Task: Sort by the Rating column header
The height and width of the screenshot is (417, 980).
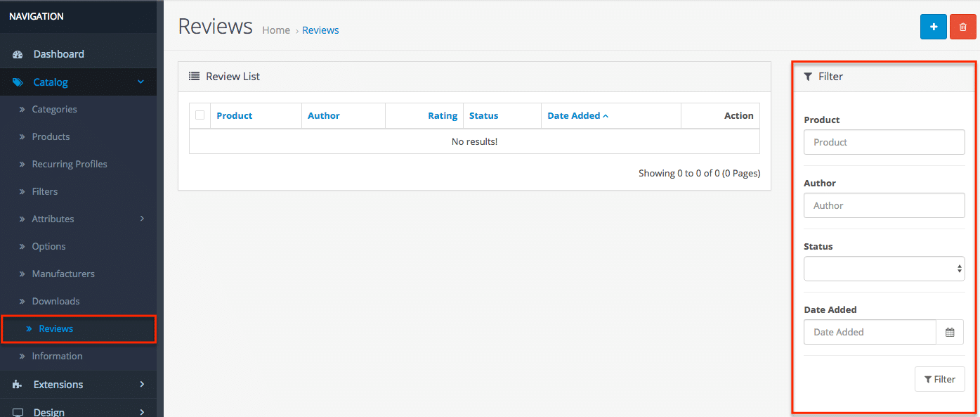Action: pos(443,115)
